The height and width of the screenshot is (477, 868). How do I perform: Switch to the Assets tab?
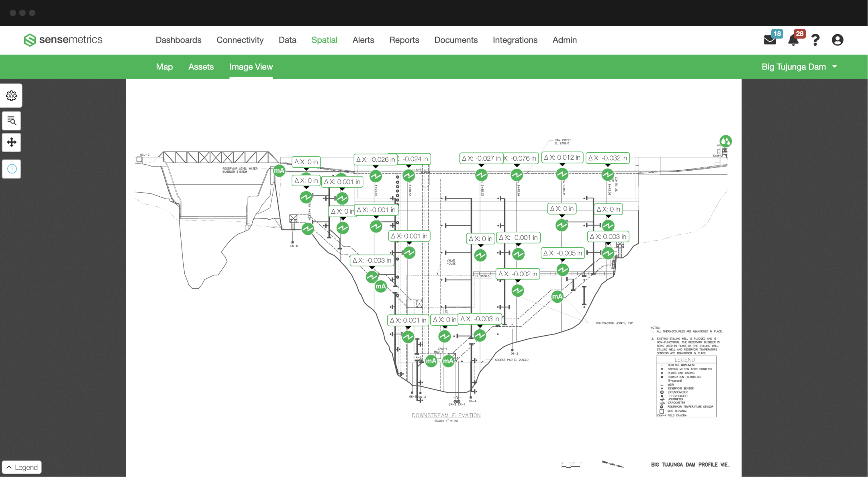(201, 67)
